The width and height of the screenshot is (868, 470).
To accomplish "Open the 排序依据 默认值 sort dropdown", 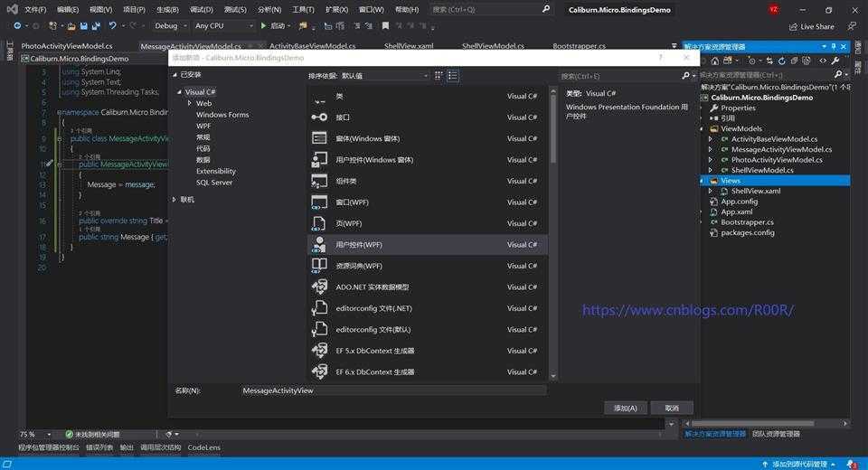I will (x=385, y=76).
